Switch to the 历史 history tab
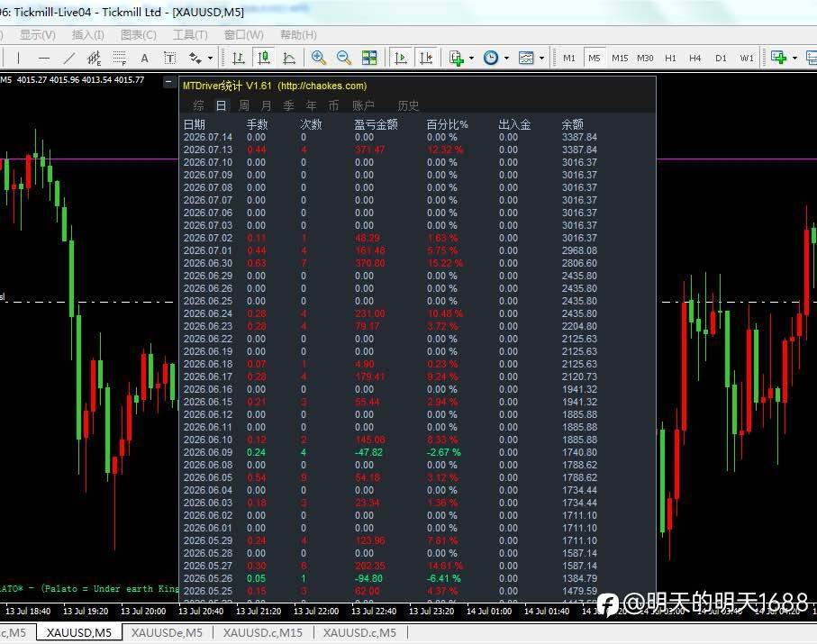This screenshot has height=644, width=817. coord(408,105)
